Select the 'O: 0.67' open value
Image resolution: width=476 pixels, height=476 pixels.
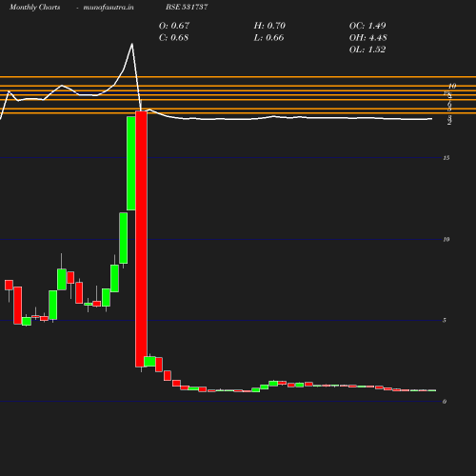[174, 26]
